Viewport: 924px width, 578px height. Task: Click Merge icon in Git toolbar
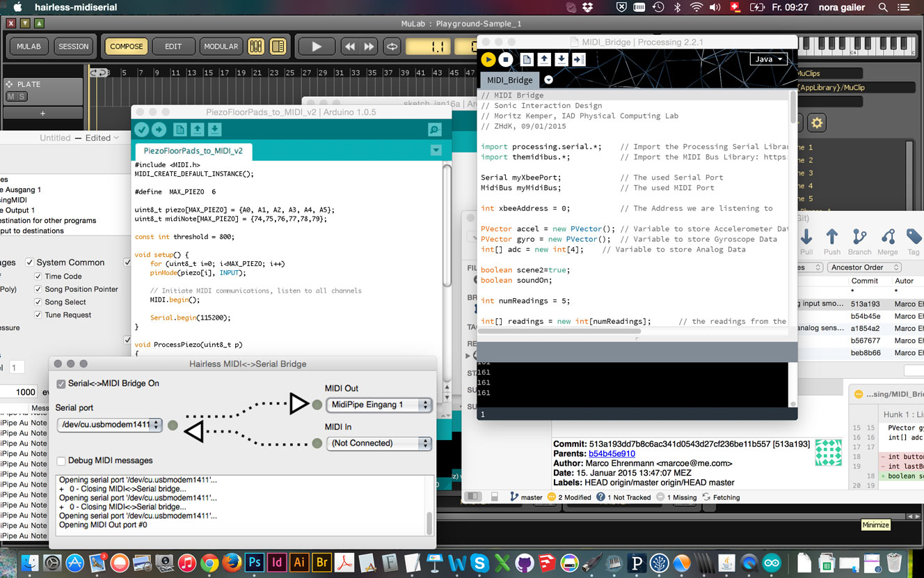tap(888, 242)
